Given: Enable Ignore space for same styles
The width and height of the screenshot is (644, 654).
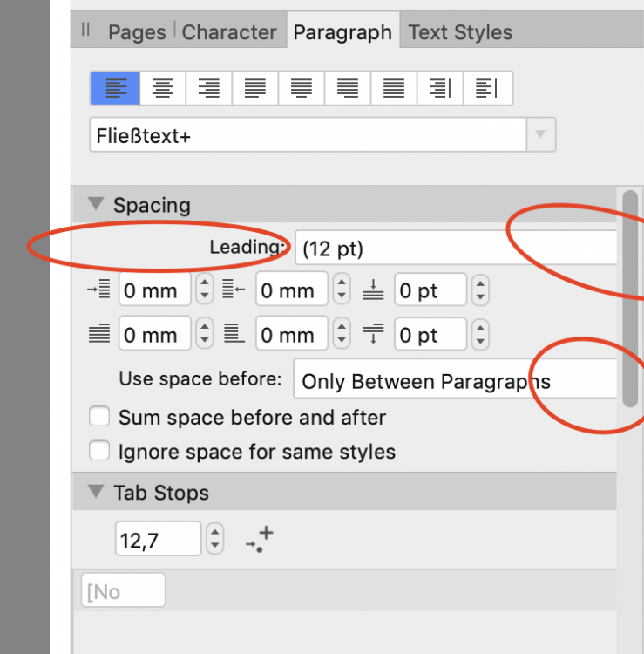Looking at the screenshot, I should [101, 452].
